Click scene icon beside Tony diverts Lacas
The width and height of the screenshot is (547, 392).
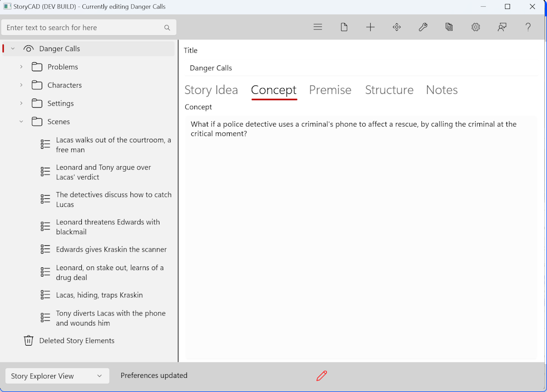click(45, 318)
